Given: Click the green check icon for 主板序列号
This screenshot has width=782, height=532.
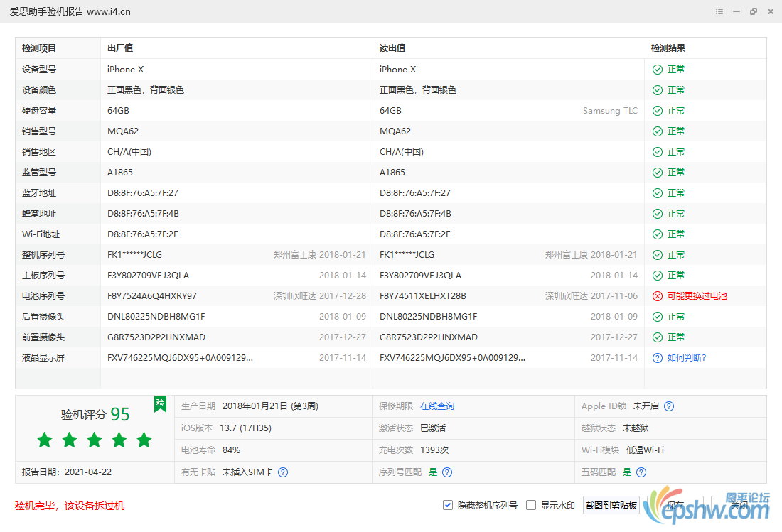Looking at the screenshot, I should pos(658,276).
